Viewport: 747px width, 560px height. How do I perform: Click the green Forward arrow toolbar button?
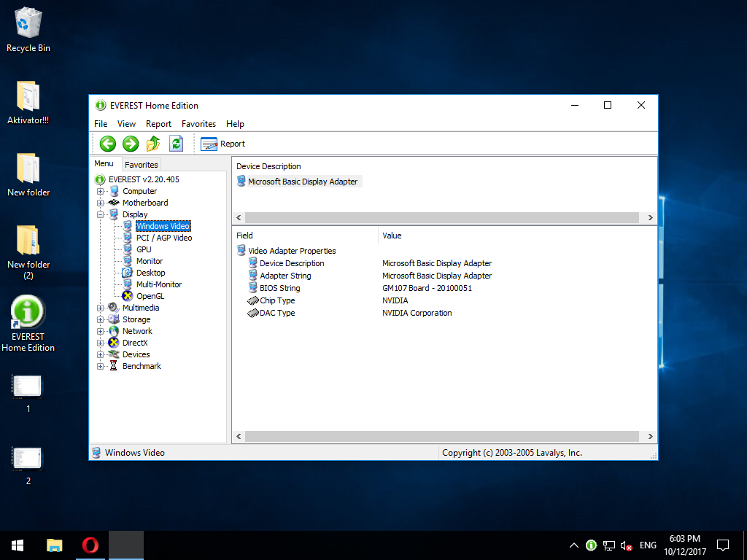(131, 144)
